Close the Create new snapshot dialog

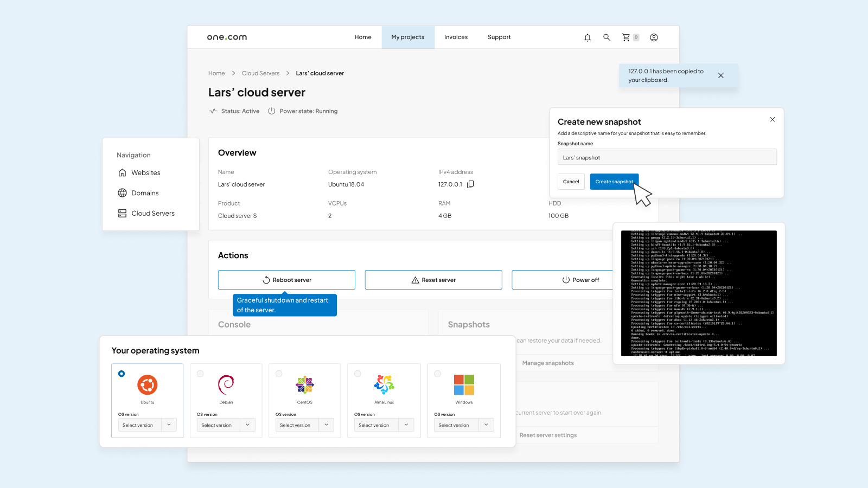773,119
